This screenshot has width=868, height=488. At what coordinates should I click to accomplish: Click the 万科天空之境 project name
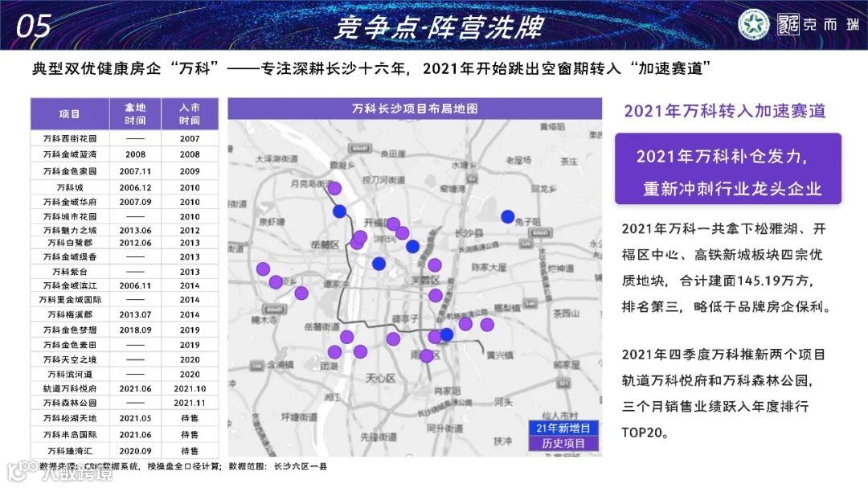70,359
